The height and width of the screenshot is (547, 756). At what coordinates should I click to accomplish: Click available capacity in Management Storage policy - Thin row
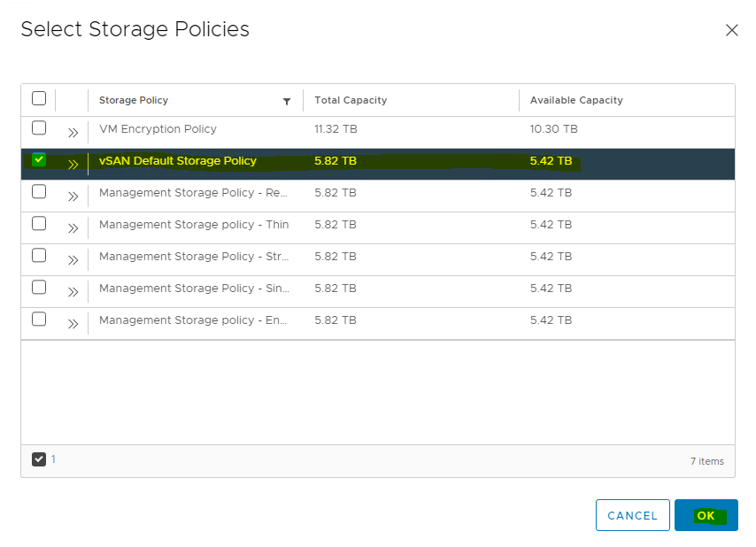click(552, 225)
